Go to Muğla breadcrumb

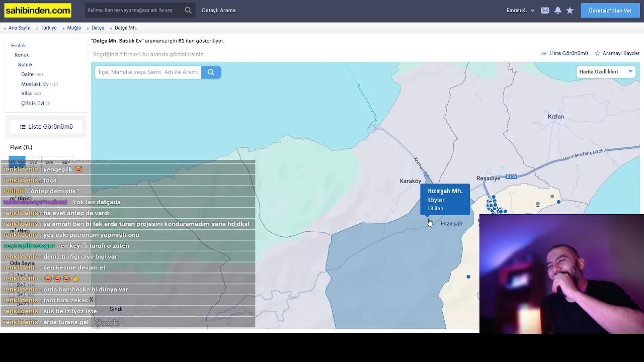tap(74, 28)
